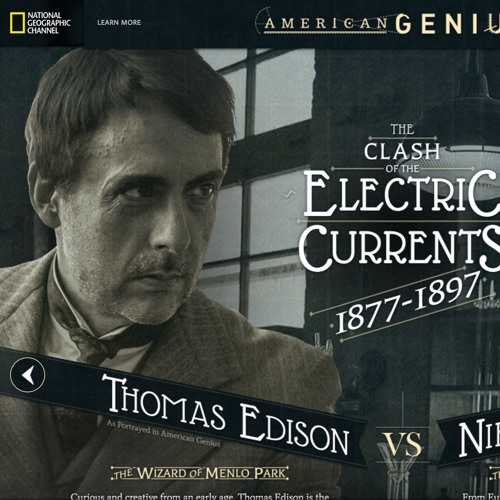Go back using the circular left arrow
This screenshot has width=500, height=500.
[27, 375]
